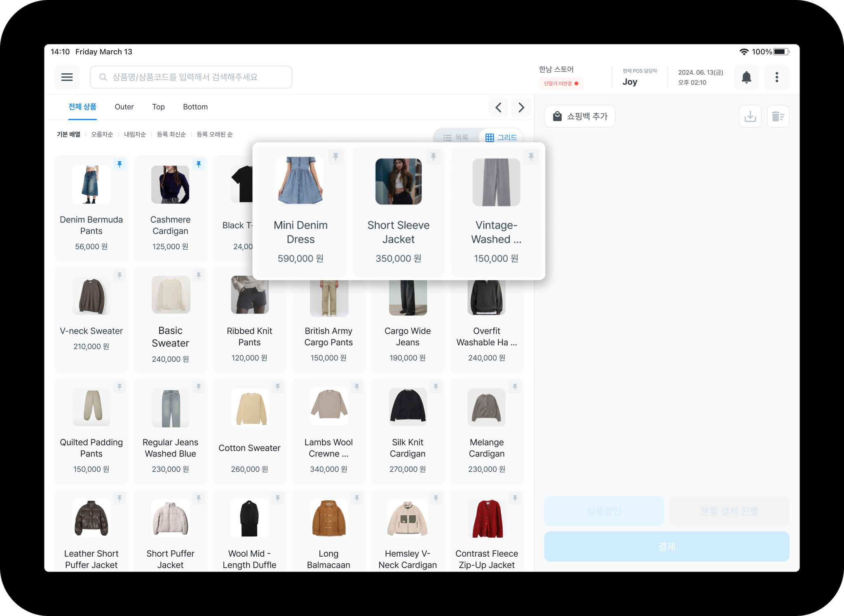This screenshot has width=844, height=616.
Task: Open the notifications bell
Action: click(746, 77)
